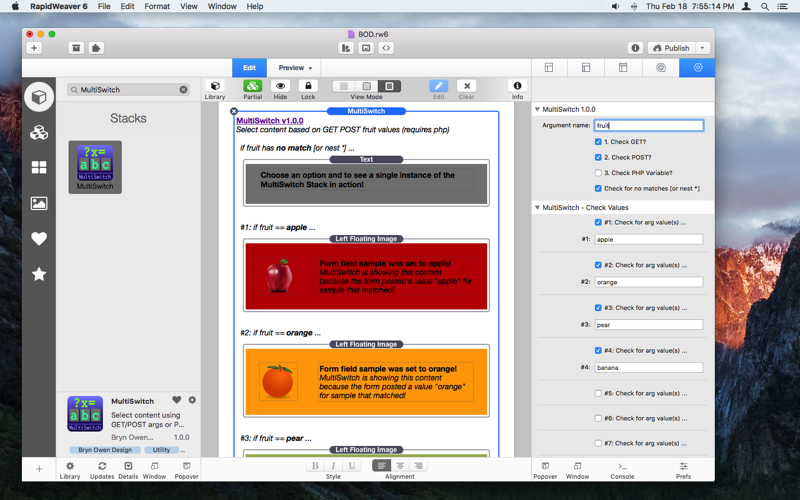The height and width of the screenshot is (500, 800).
Task: Switch to the Edit tab
Action: [x=249, y=68]
